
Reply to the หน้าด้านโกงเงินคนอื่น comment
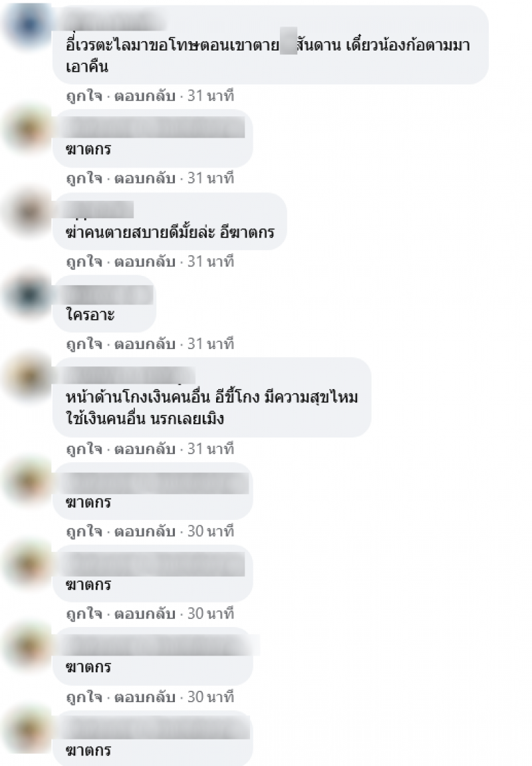click(144, 448)
